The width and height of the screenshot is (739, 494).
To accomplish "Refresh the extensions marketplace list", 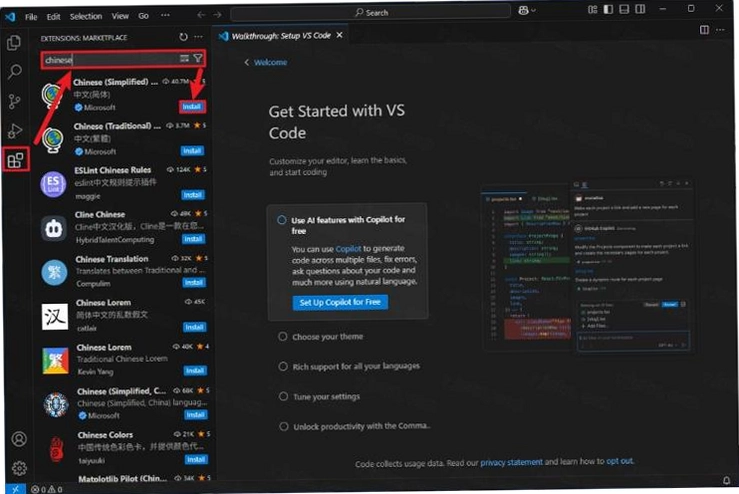I will pyautogui.click(x=183, y=37).
